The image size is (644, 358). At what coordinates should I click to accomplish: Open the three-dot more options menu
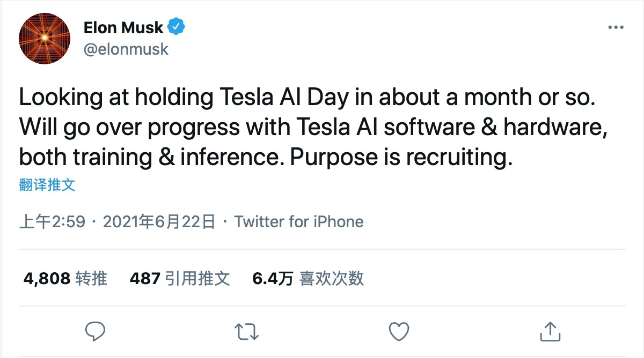pos(615,28)
